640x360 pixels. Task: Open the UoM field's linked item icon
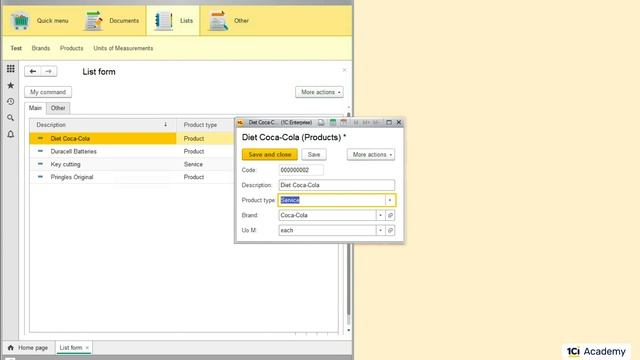(x=390, y=230)
